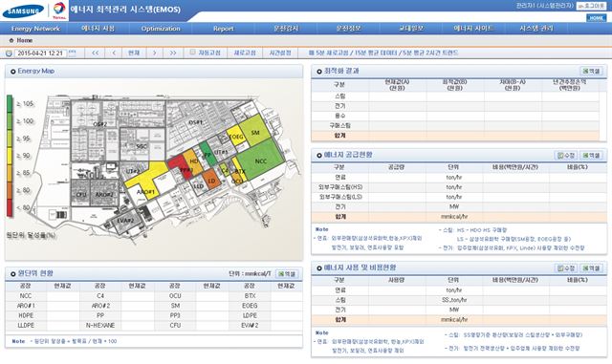Jump back with the double left arrow
This screenshot has width=612, height=364.
96,54
